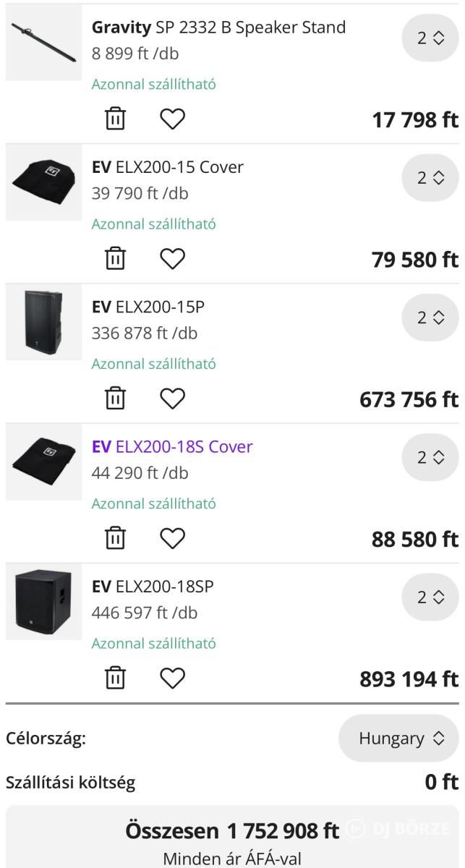Adjust quantity of EV ELX200-18S Cover
The width and height of the screenshot is (465, 868).
430,457
